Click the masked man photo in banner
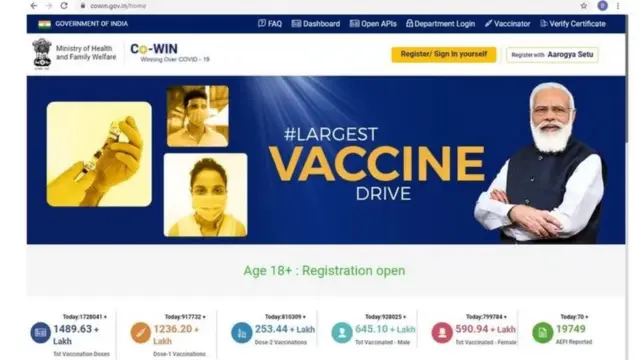Viewport: 640px width, 360px height. (198, 116)
